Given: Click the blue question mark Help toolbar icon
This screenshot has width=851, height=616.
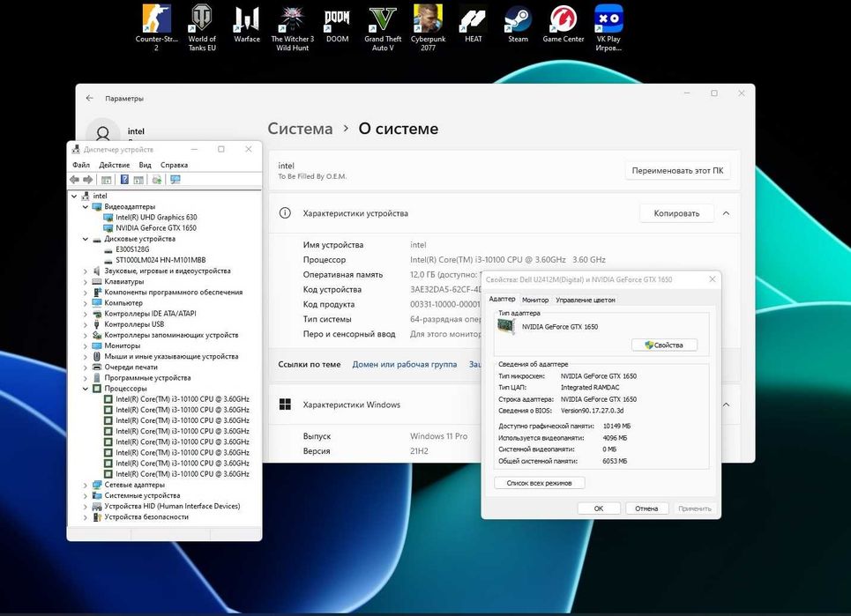Looking at the screenshot, I should pyautogui.click(x=124, y=180).
